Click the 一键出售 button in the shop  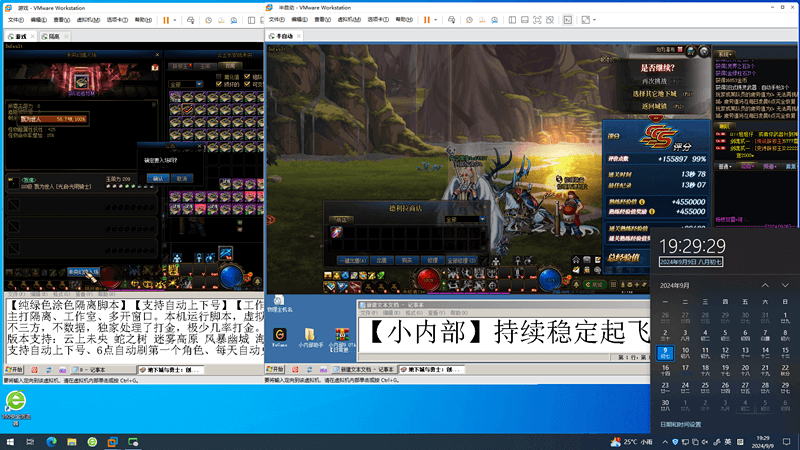(x=353, y=260)
